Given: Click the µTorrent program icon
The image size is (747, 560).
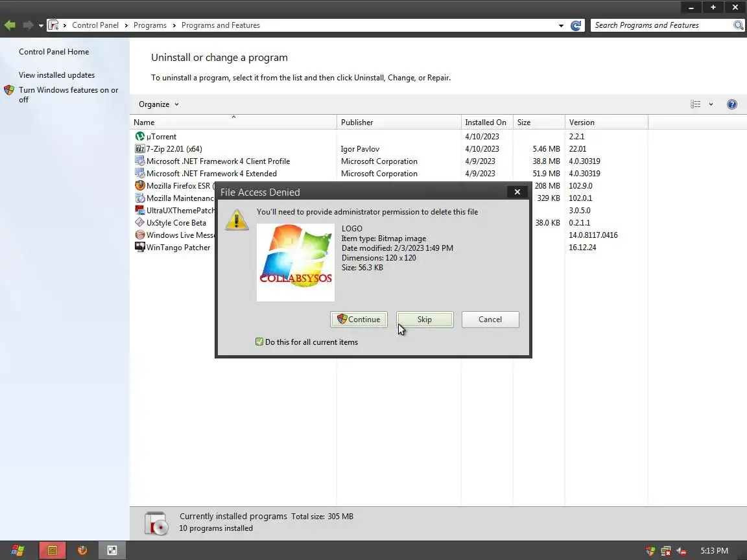Looking at the screenshot, I should (139, 136).
